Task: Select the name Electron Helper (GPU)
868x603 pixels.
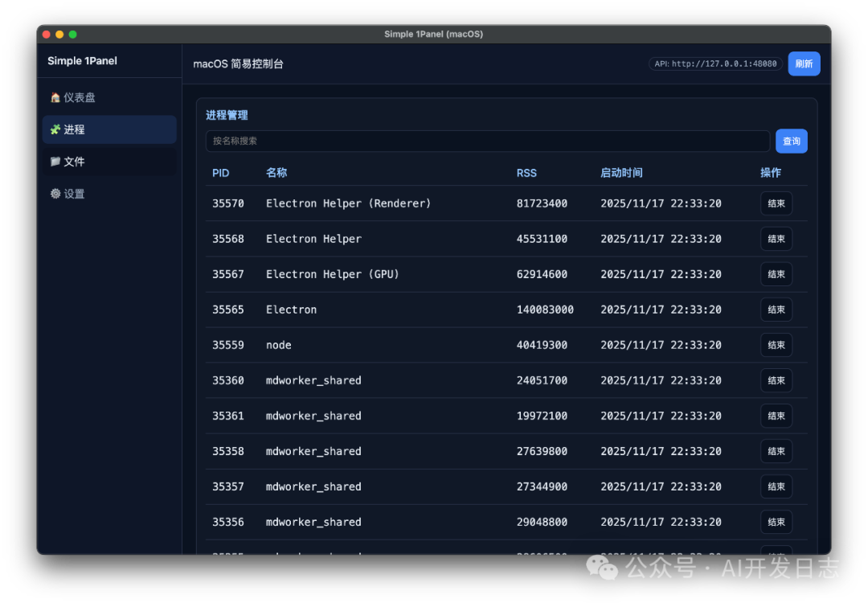Action: pyautogui.click(x=332, y=274)
